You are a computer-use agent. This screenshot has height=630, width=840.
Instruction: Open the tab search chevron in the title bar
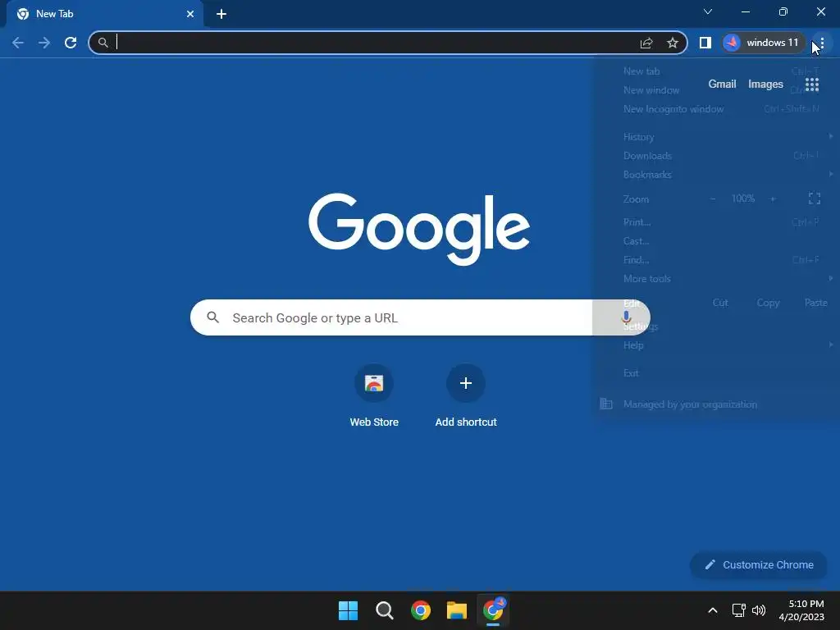[708, 11]
